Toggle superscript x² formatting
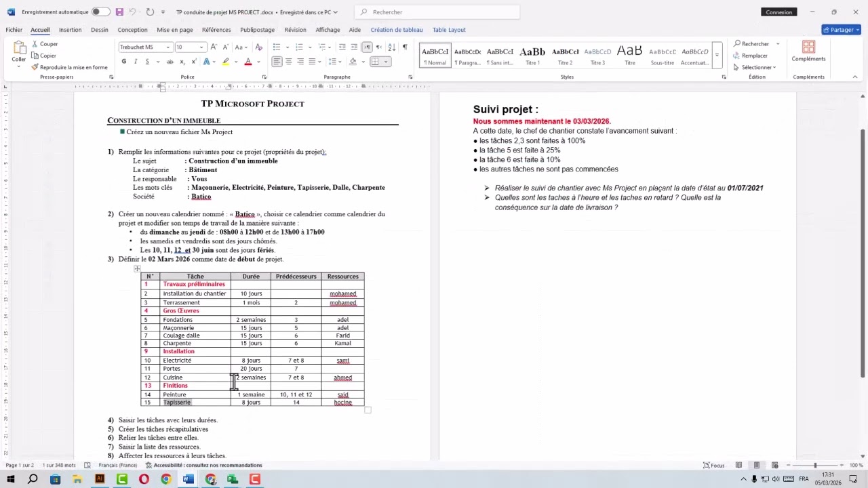Screen dimensions: 868x488 coord(193,62)
